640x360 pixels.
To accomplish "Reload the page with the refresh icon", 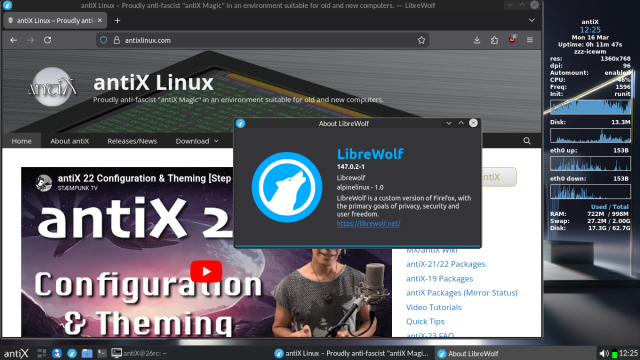I will tap(47, 40).
